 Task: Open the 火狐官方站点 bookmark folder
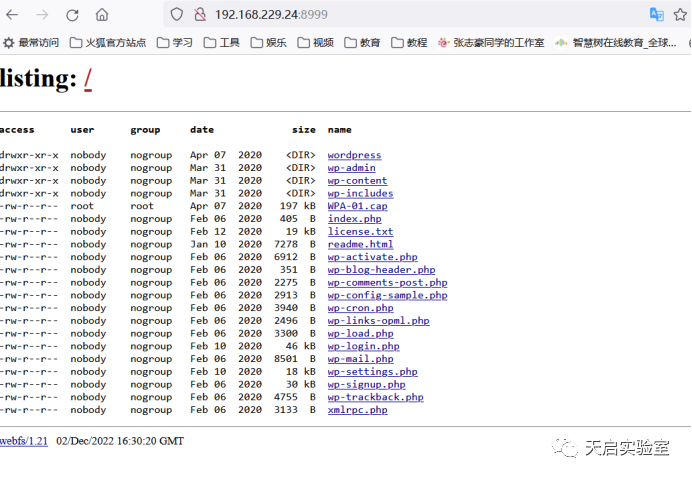point(108,42)
